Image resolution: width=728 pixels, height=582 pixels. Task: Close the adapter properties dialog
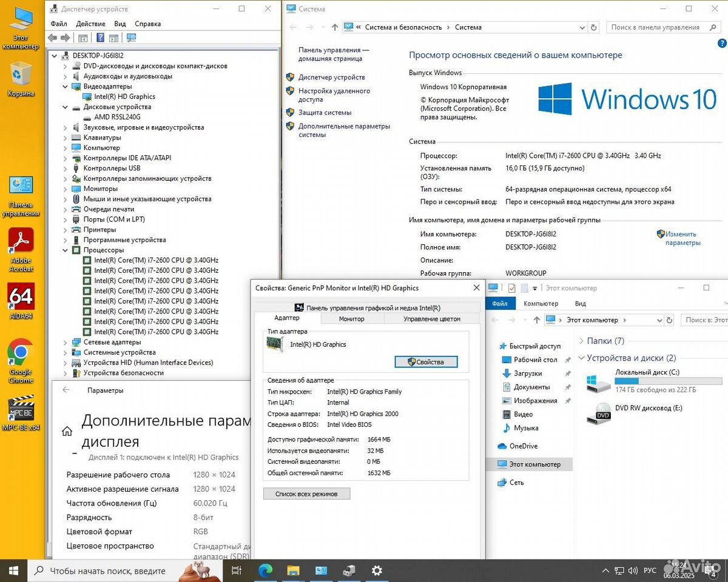(476, 288)
